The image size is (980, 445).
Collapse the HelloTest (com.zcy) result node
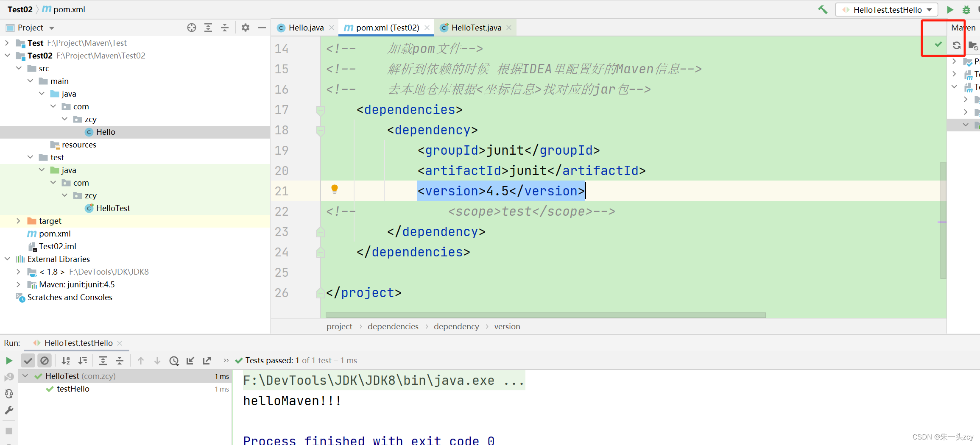pos(25,376)
